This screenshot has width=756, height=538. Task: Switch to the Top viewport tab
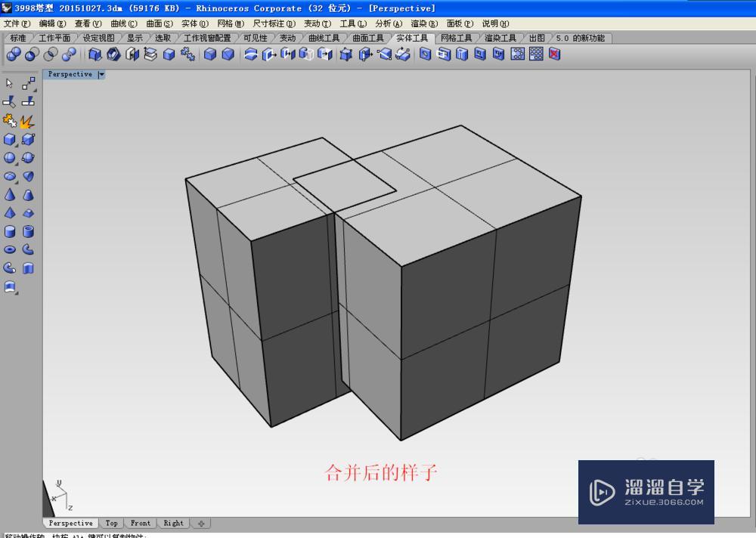[111, 523]
